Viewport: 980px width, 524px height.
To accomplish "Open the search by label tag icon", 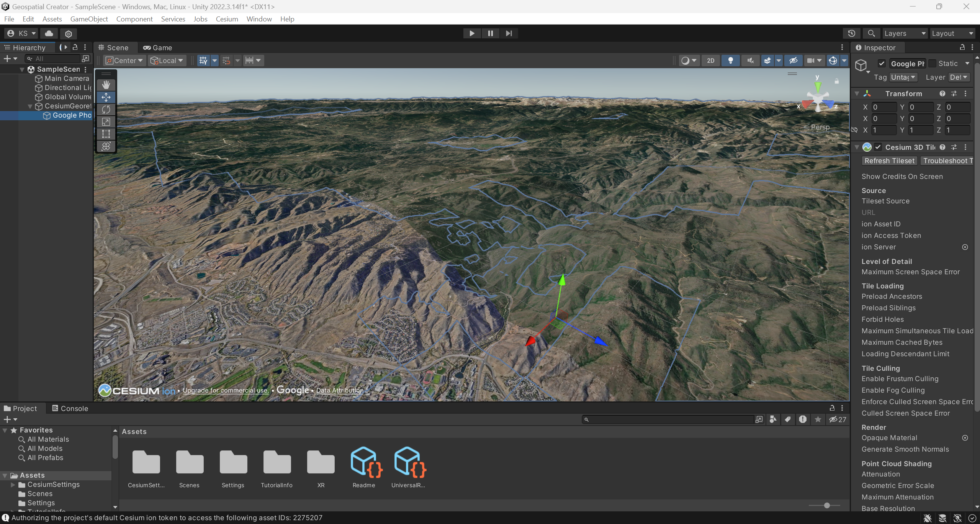I will click(788, 419).
